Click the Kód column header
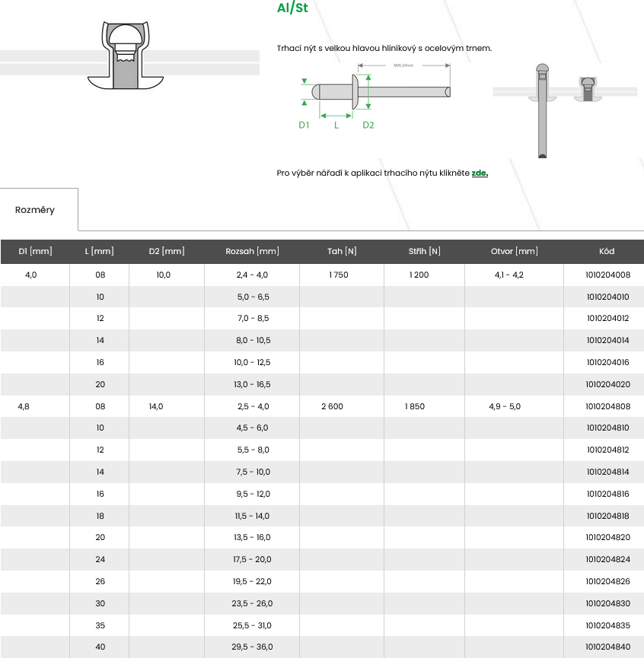 tap(607, 252)
